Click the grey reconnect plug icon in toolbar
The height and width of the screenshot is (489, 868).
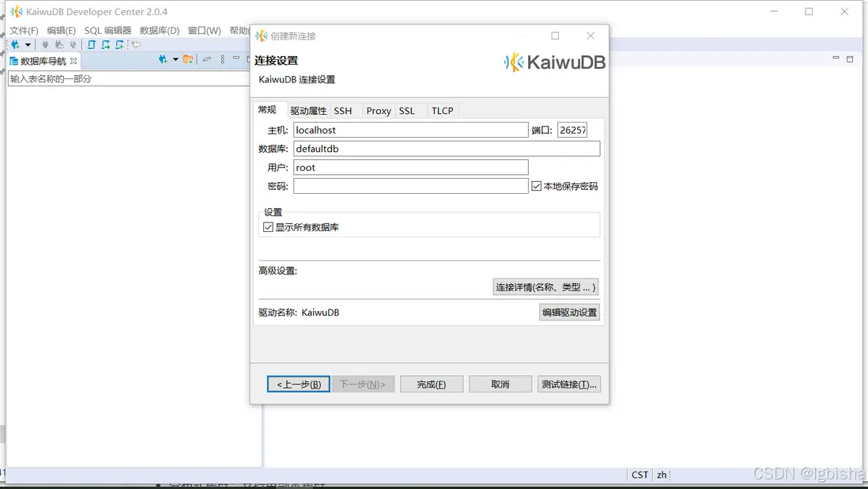tap(59, 45)
